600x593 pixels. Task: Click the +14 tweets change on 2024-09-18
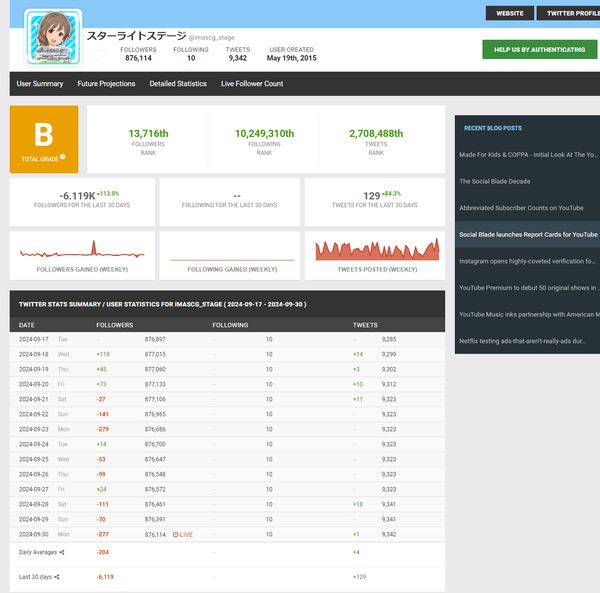(358, 354)
